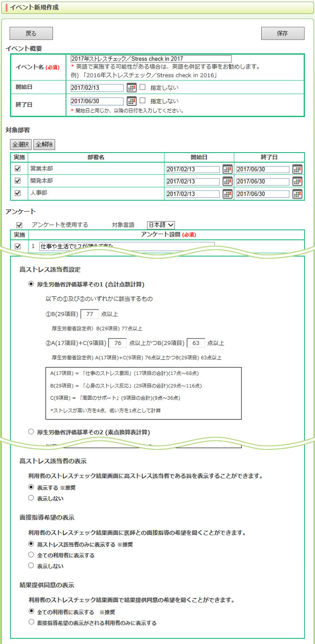Select 高ストレス該当者のみに表示する option
Viewport: 315px width, 644px height.
tap(31, 543)
